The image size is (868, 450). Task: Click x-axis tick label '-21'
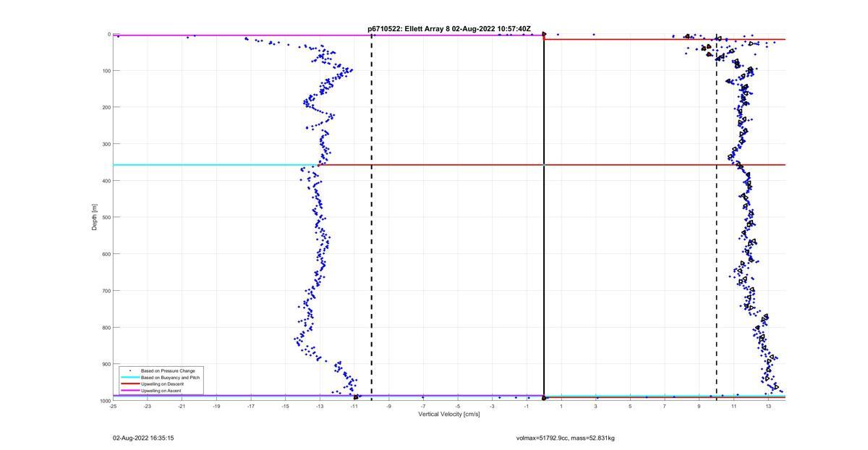pos(182,407)
